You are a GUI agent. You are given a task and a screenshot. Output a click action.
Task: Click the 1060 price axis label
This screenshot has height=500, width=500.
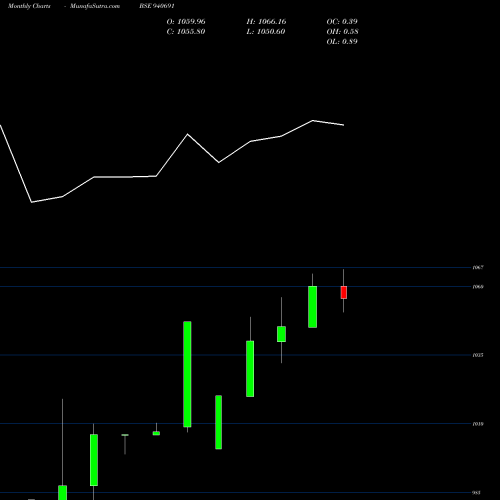pos(478,287)
